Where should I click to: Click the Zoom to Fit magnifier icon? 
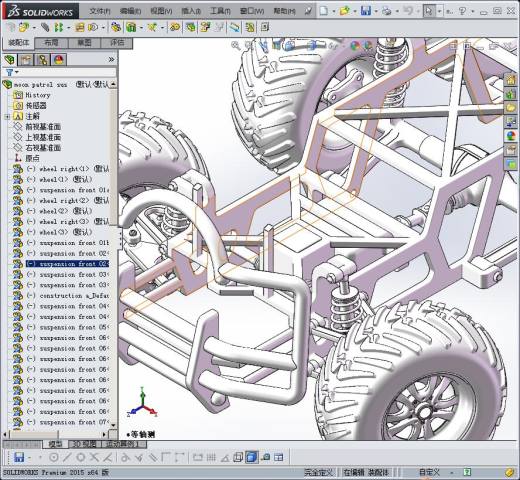tap(236, 45)
